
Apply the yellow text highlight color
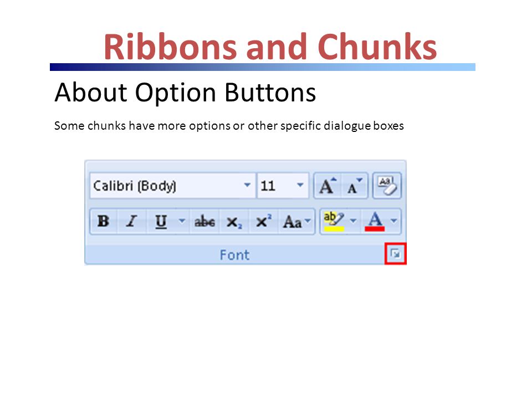coord(334,222)
